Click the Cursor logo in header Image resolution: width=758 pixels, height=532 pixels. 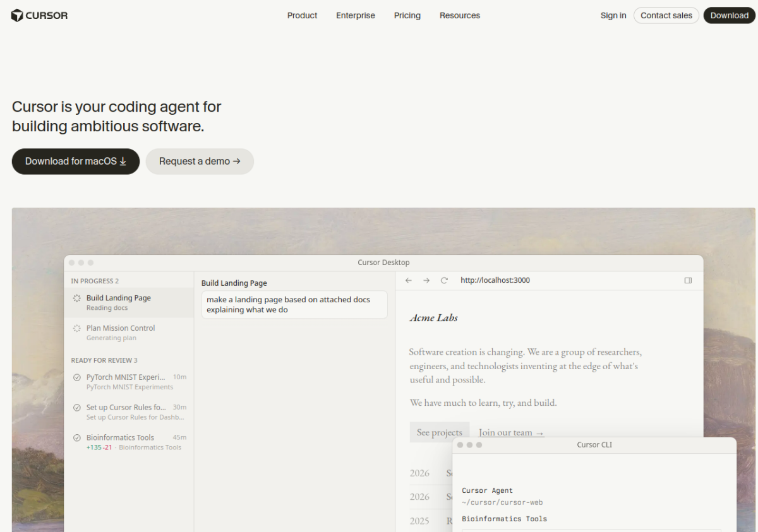point(39,16)
